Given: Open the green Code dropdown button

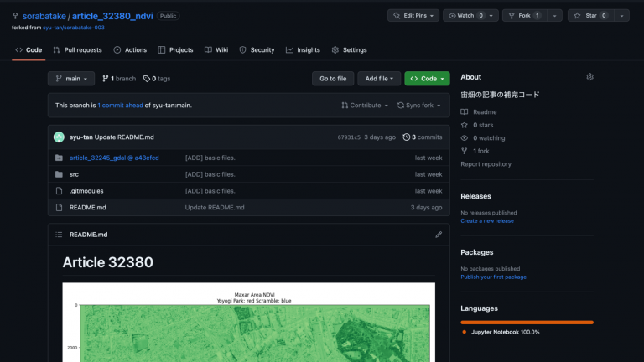Looking at the screenshot, I should point(427,79).
